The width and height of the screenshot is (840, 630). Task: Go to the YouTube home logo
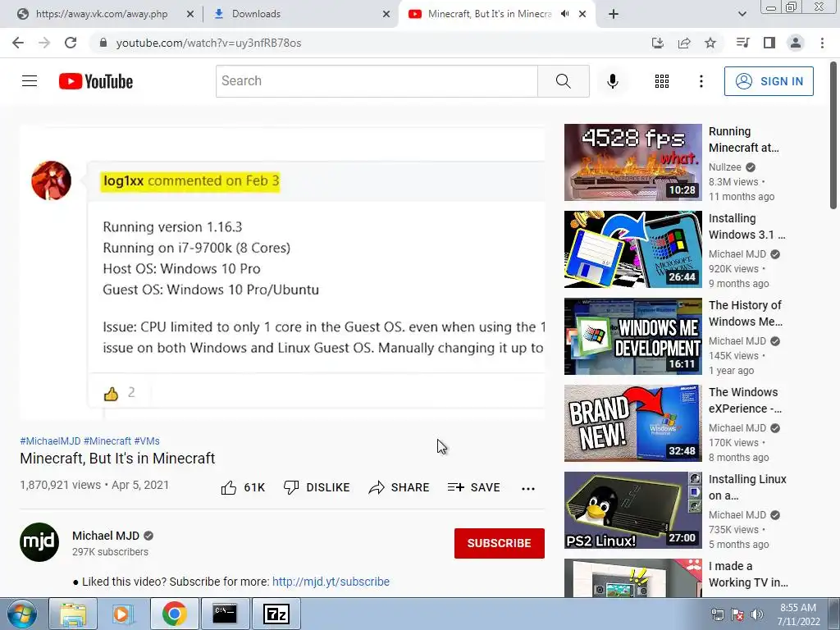point(96,81)
